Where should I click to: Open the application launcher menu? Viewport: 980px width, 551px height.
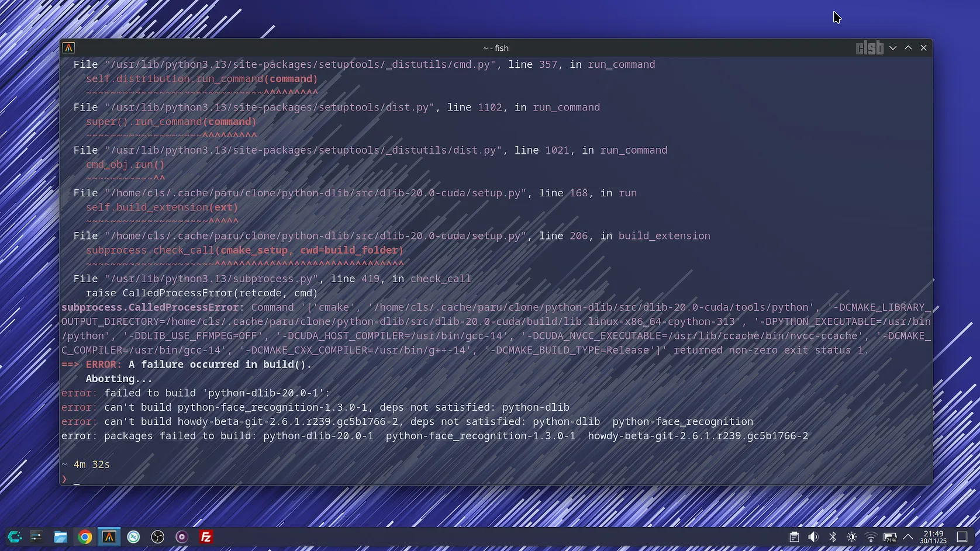[14, 537]
